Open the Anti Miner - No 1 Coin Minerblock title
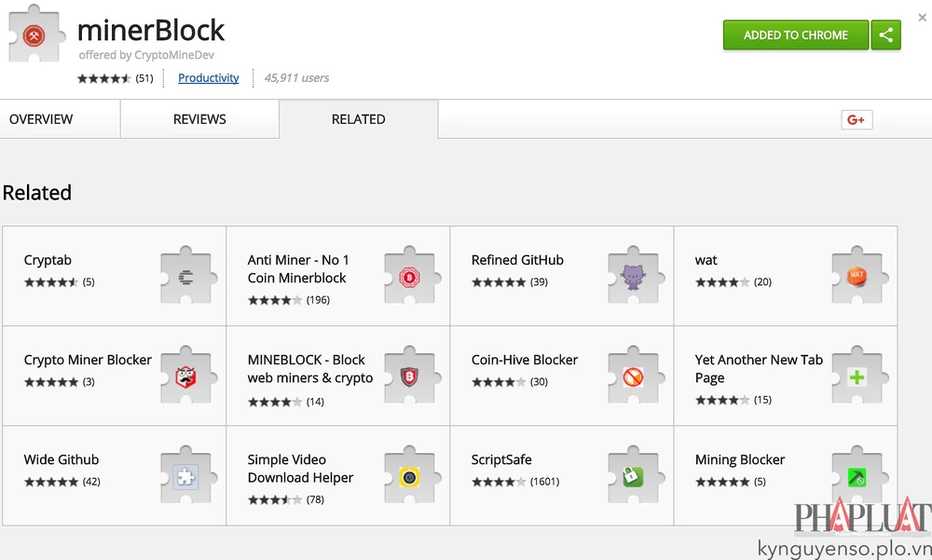 pos(297,268)
